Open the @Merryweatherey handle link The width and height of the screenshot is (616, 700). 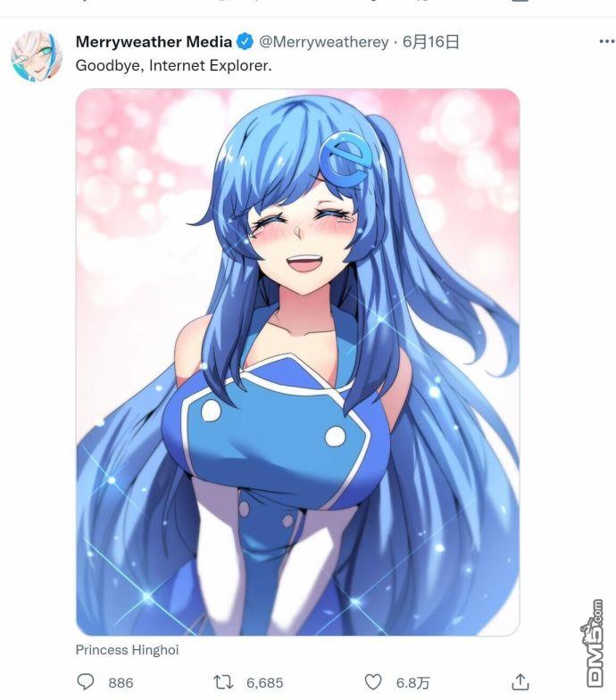point(324,42)
